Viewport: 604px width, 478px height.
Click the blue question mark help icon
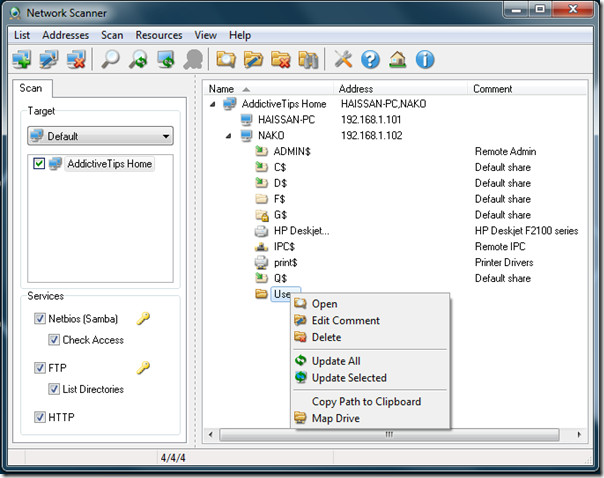[370, 60]
